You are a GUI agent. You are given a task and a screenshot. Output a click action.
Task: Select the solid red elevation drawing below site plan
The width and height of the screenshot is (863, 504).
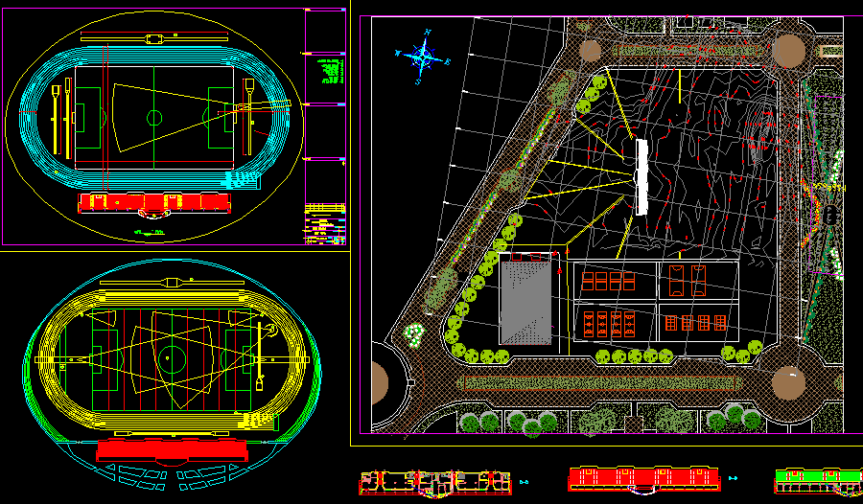[643, 479]
